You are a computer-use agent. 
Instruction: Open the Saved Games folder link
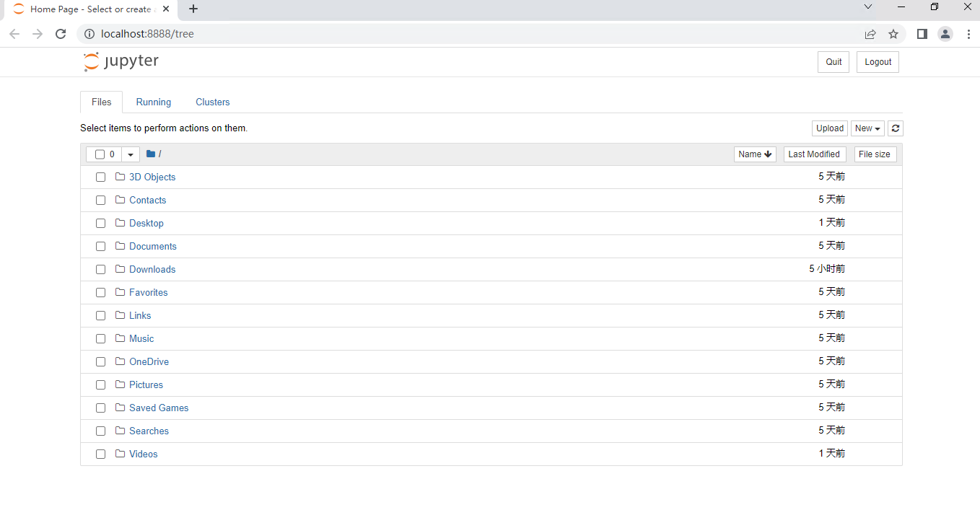(159, 408)
